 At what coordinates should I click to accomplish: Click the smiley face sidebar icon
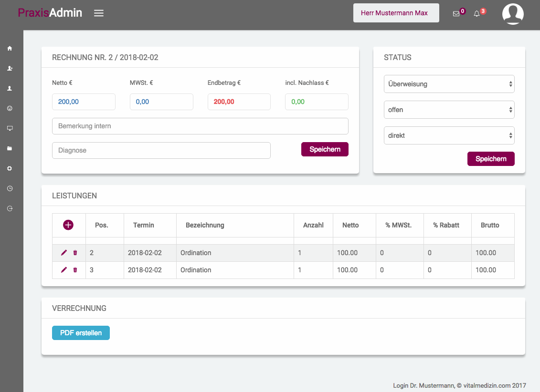[10, 108]
